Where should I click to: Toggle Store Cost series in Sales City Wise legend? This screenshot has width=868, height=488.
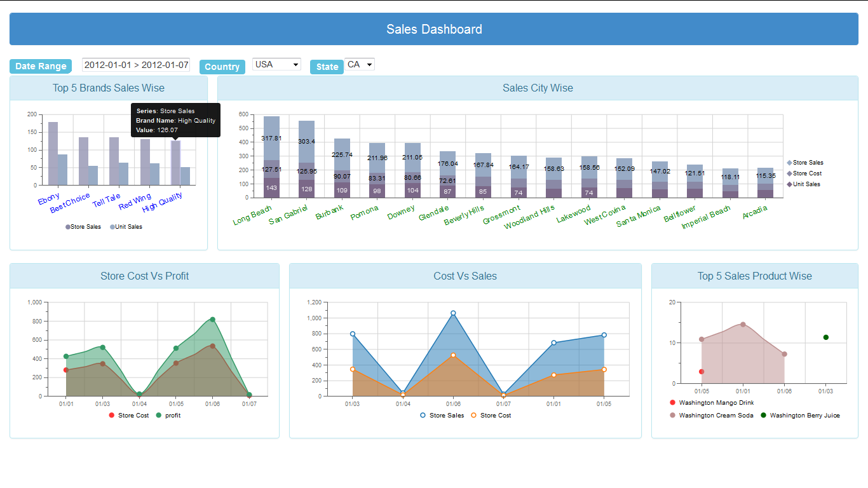point(789,173)
